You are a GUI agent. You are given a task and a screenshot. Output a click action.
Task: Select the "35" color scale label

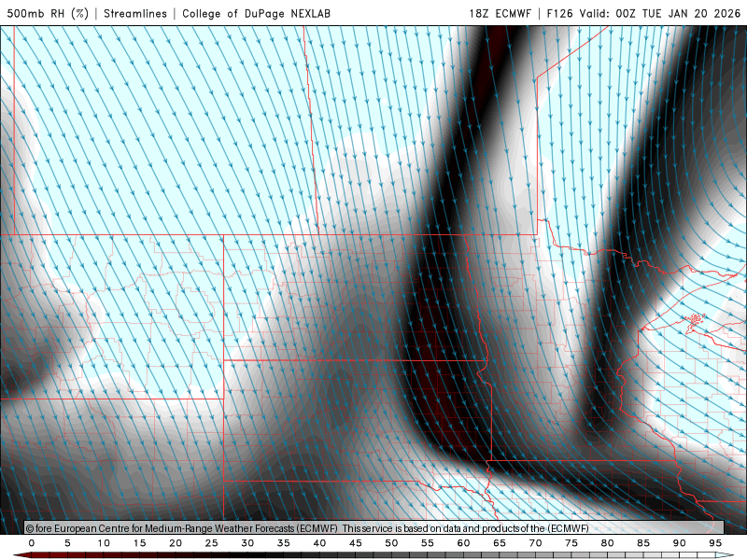(284, 543)
